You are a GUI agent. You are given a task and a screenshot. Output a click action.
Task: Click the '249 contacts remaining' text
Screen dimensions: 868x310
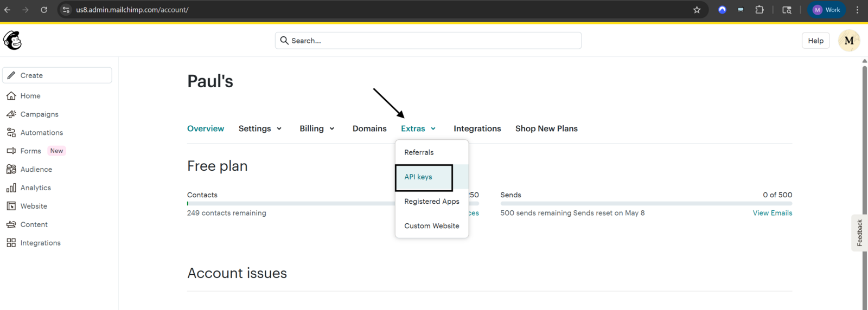[227, 213]
